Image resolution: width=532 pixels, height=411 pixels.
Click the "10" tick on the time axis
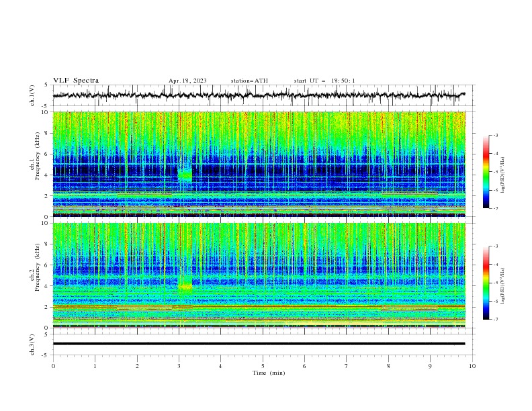click(472, 366)
